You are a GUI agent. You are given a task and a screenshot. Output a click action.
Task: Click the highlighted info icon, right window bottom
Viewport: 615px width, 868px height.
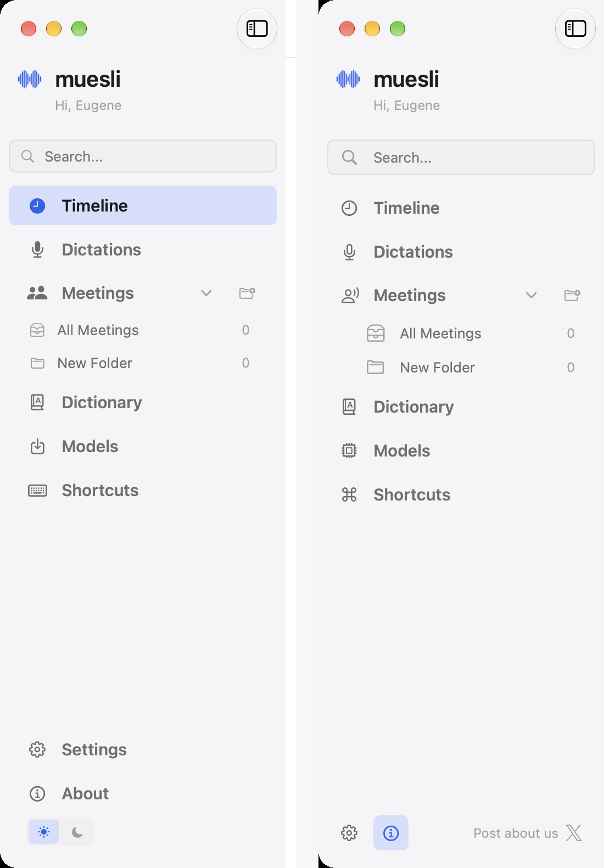(x=391, y=833)
